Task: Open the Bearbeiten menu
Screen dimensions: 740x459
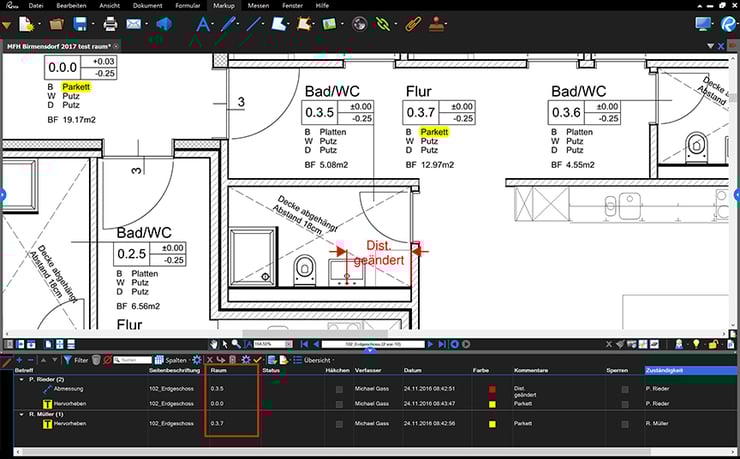Action: pyautogui.click(x=71, y=6)
